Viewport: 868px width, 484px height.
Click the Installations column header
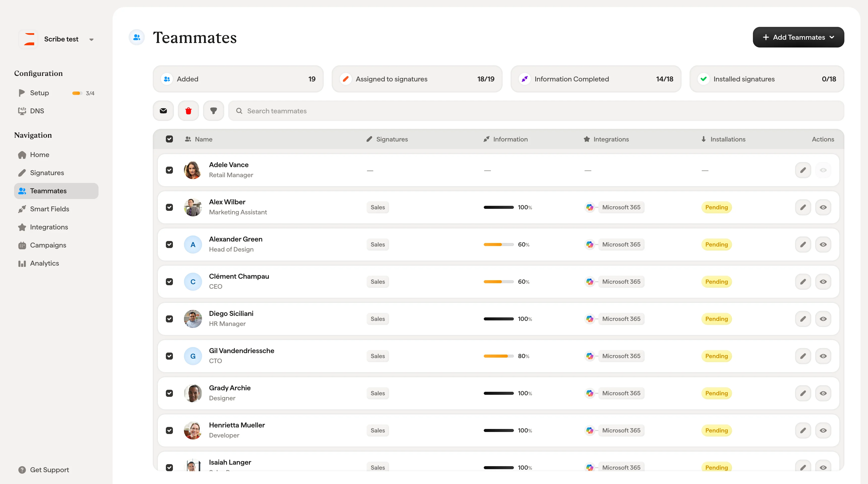click(723, 139)
